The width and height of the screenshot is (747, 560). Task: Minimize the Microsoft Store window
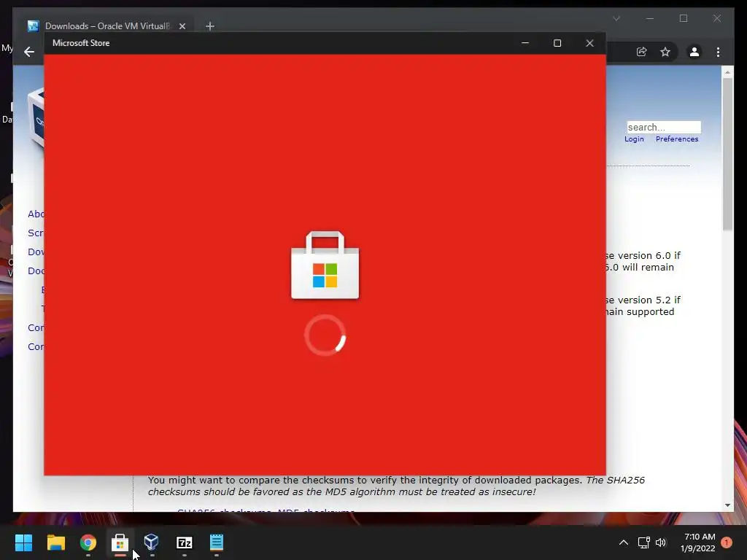(525, 43)
